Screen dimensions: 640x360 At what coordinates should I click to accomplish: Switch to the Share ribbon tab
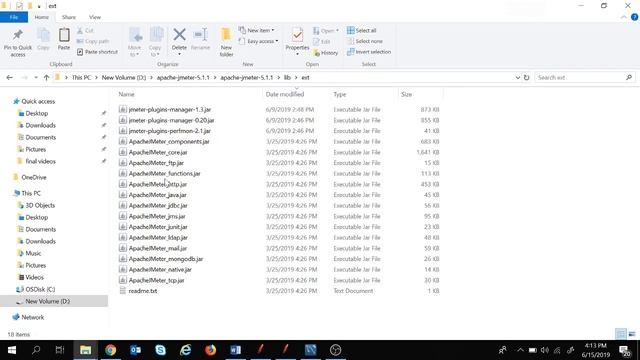[x=69, y=17]
